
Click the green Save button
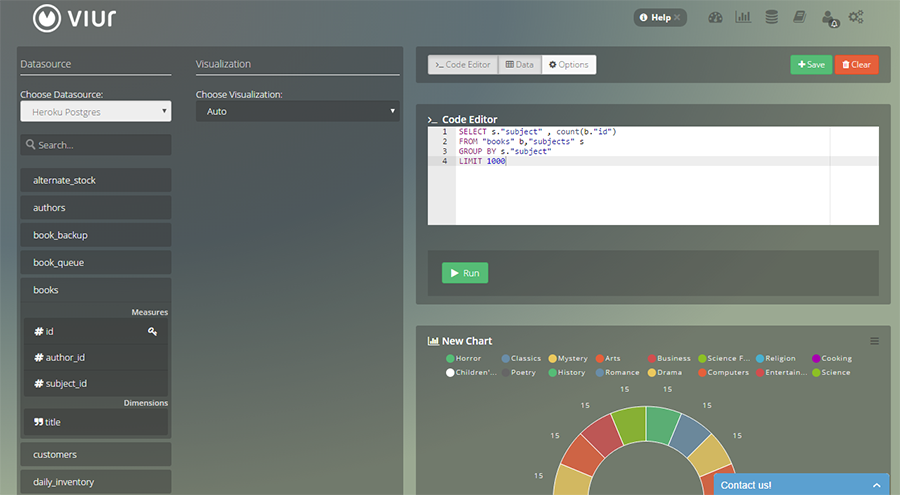pos(811,64)
